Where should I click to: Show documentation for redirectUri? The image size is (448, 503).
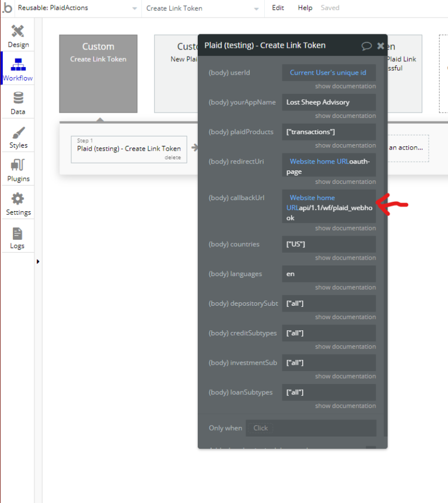345,182
